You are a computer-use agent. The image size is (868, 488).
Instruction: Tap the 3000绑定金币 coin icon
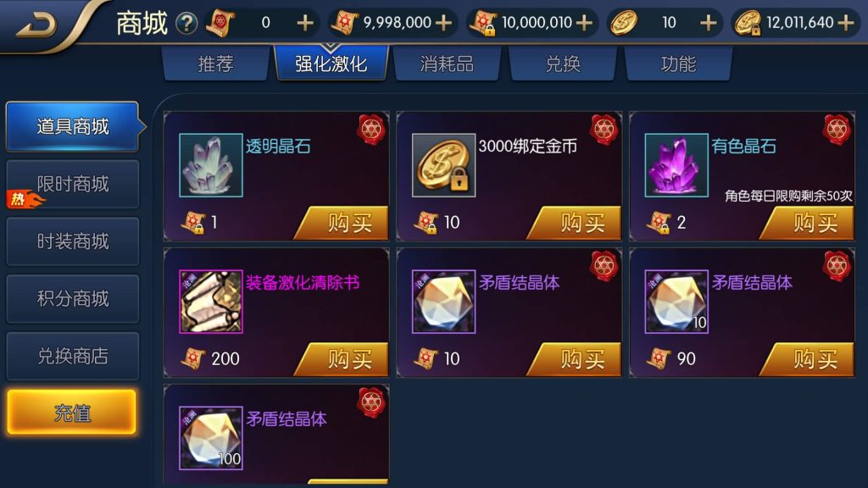(x=443, y=165)
